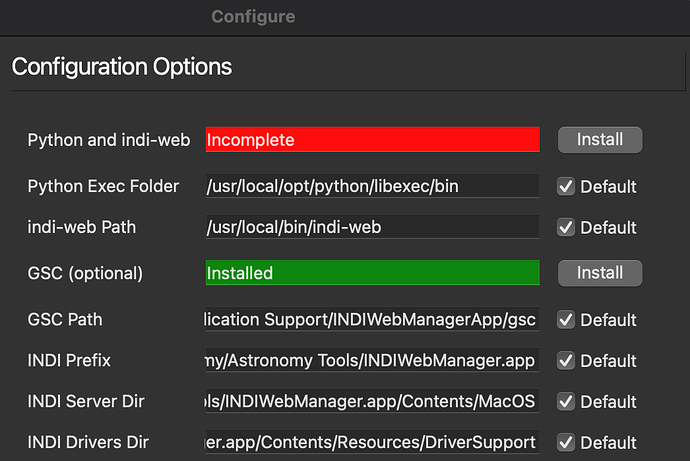Viewport: 690px width, 461px height.
Task: Click the INDI Server Dir field
Action: [x=372, y=401]
